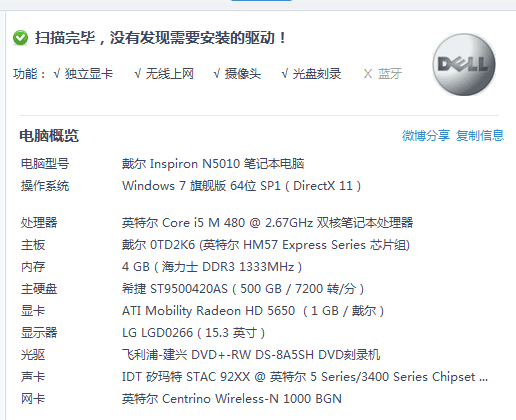Click 复制信息 to copy info
The width and height of the screenshot is (516, 420).
(x=480, y=136)
